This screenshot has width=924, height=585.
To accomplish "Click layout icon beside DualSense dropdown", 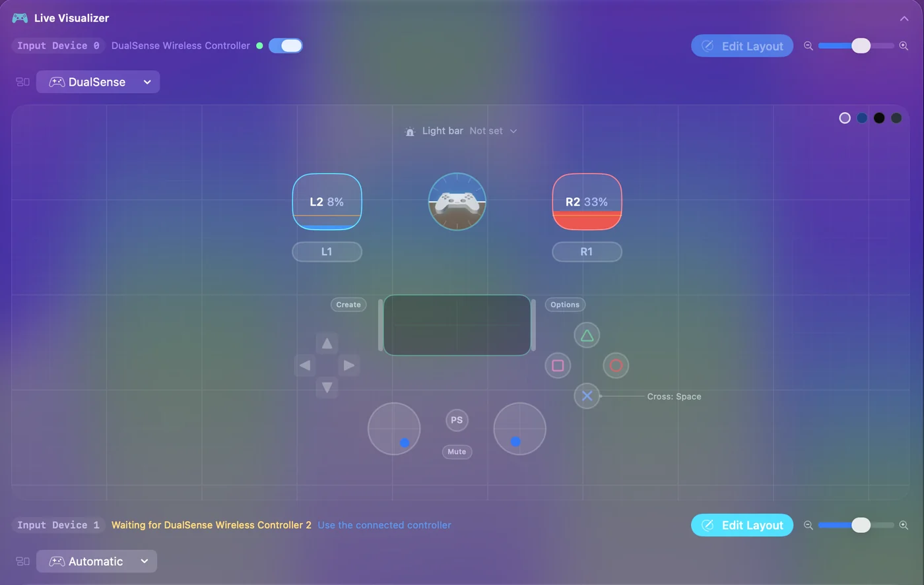I will tap(22, 82).
